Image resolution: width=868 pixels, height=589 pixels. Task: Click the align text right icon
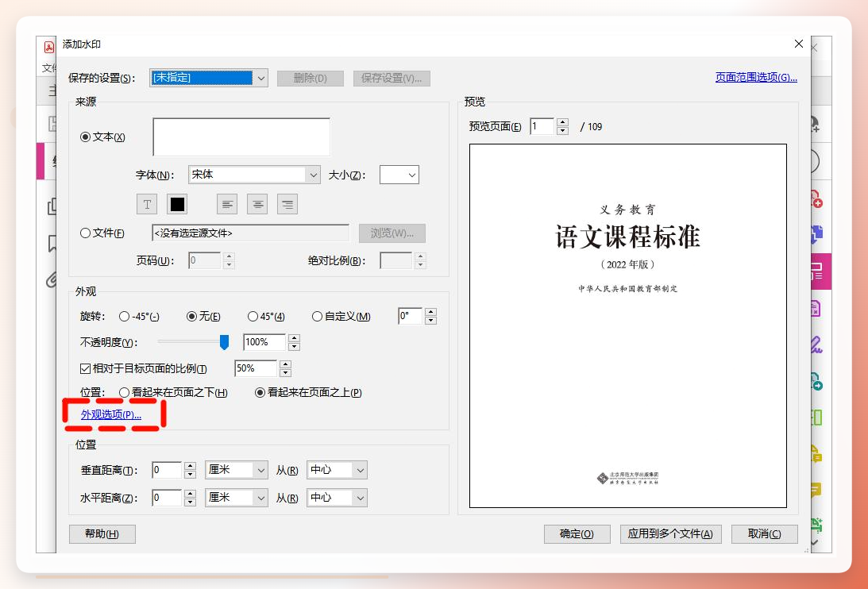tap(287, 204)
